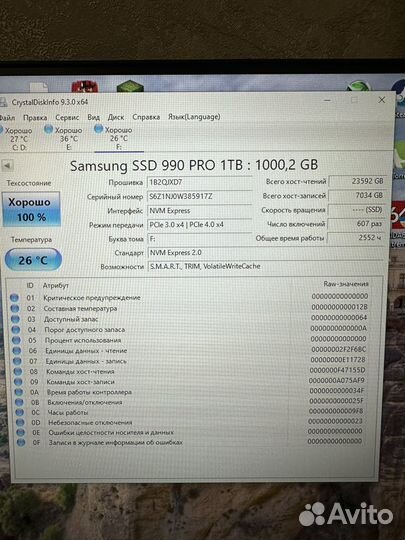Click the status dot for attribute 06
Screen dimensions: 405x540
pos(17,351)
